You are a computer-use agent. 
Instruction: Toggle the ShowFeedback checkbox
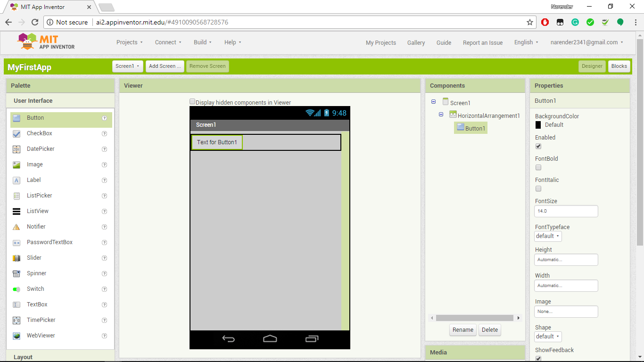[538, 359]
